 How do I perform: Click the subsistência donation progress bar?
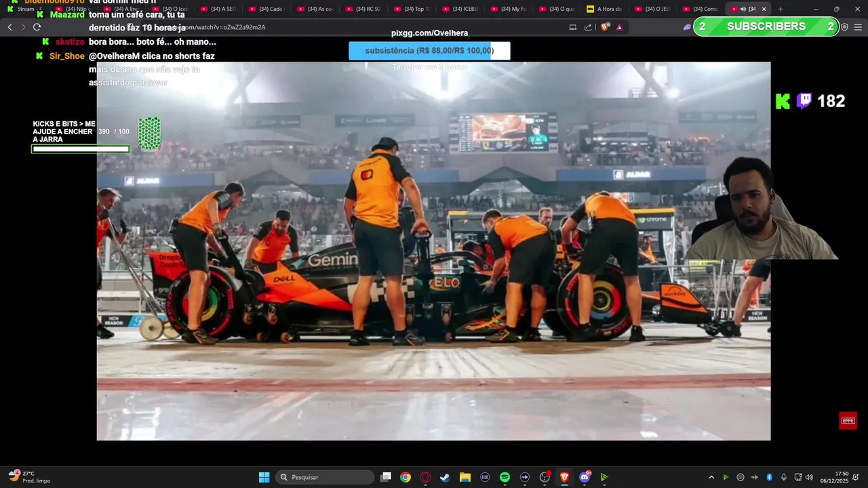tap(429, 51)
